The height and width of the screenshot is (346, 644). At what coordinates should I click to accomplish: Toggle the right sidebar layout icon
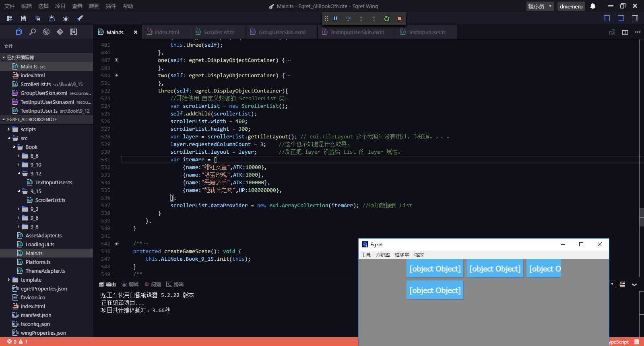coord(635,19)
